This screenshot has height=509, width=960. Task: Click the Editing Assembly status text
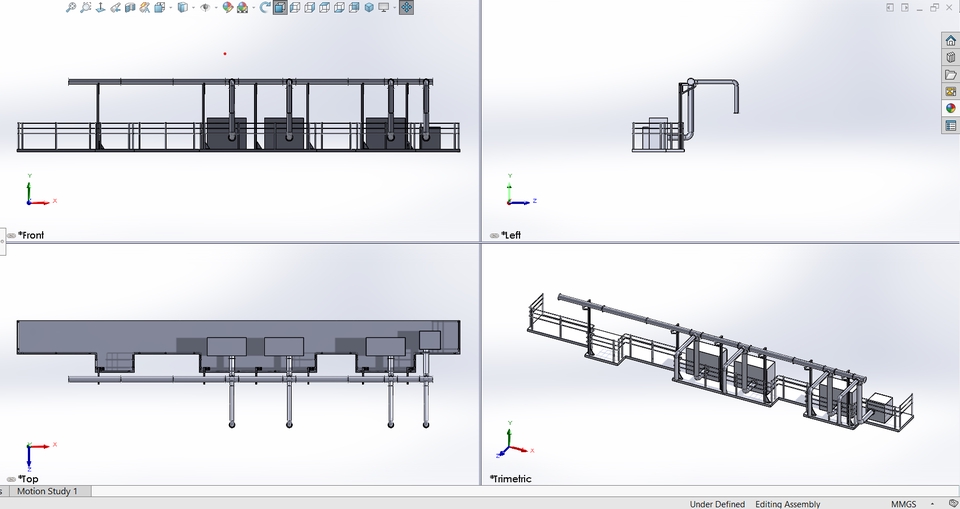(x=787, y=504)
